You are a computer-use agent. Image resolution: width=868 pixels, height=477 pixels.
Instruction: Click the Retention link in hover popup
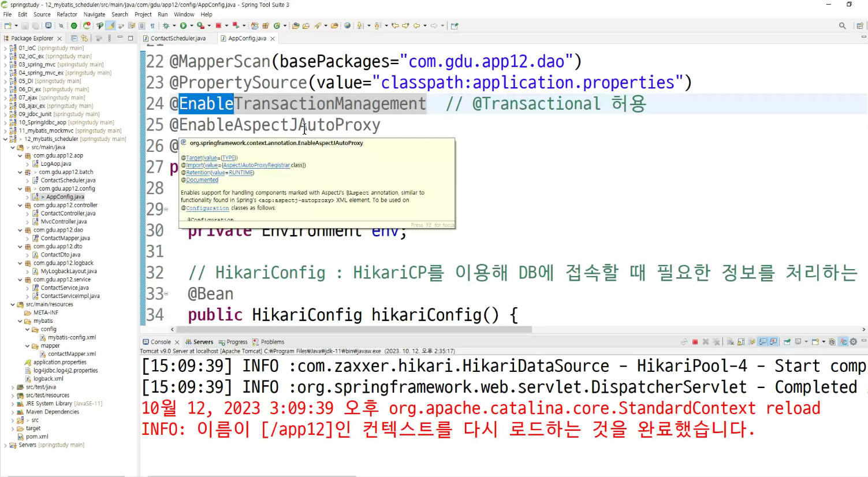tap(198, 173)
